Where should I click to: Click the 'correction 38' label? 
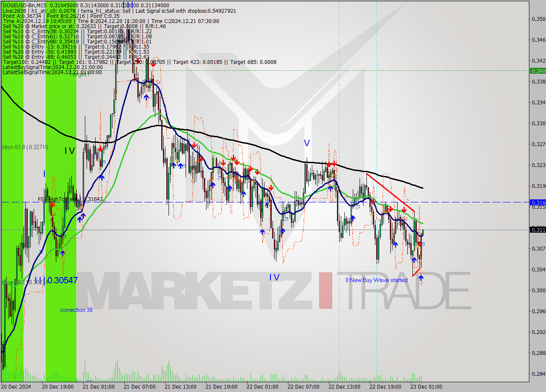point(76,310)
